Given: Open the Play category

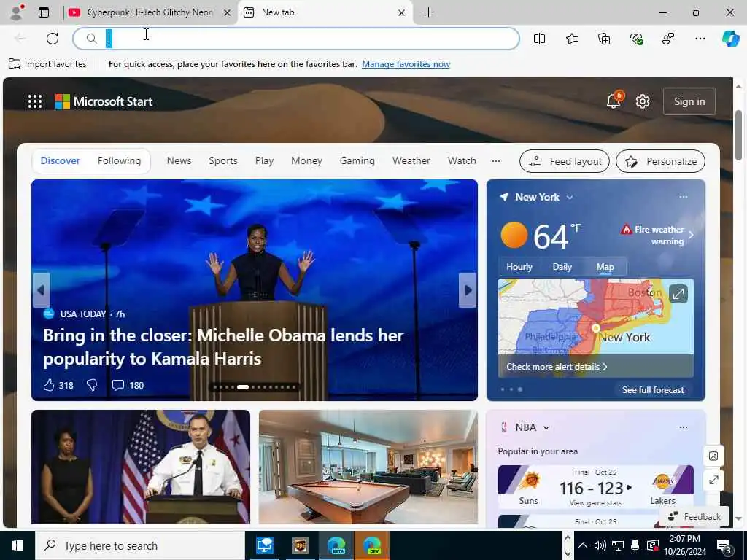Looking at the screenshot, I should (264, 161).
